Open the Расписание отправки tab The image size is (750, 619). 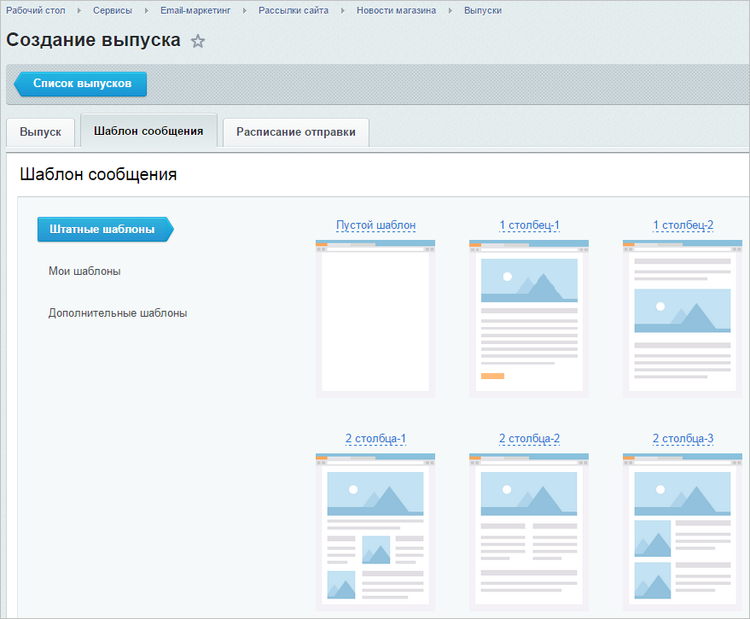(x=296, y=132)
